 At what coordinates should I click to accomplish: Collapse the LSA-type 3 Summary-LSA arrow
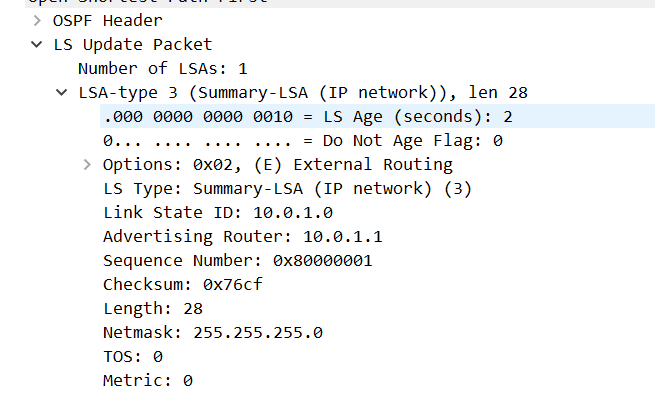[62, 92]
